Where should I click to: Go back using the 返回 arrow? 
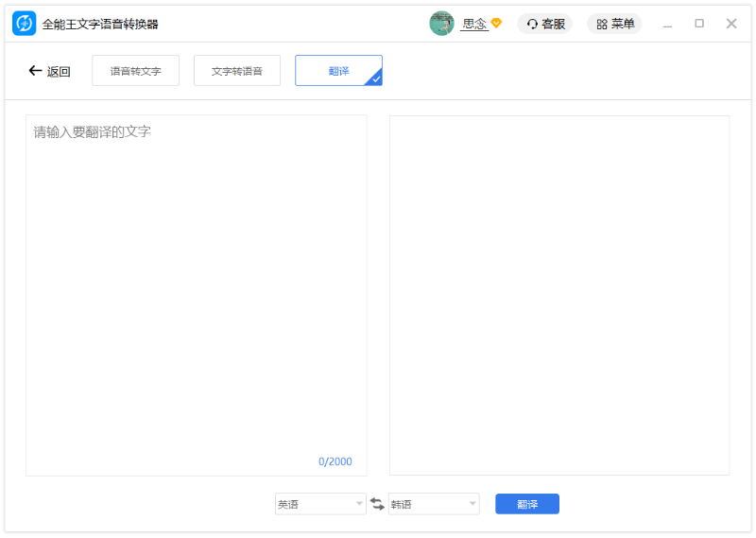[49, 72]
